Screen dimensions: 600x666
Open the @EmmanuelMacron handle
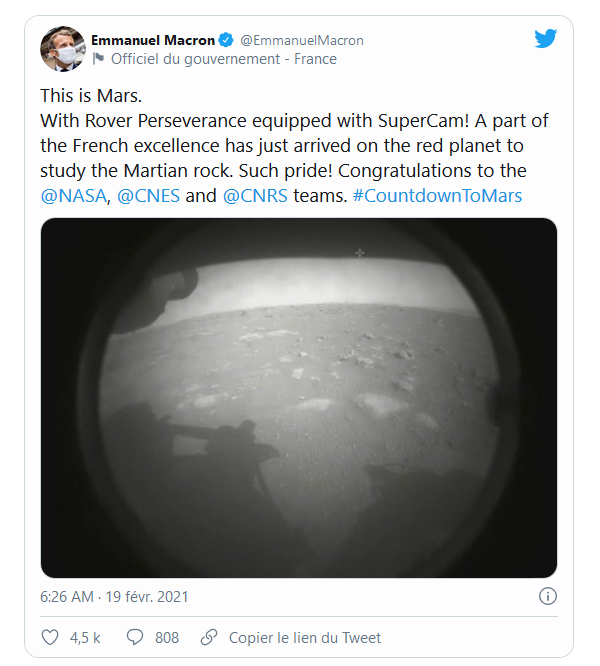click(x=302, y=40)
